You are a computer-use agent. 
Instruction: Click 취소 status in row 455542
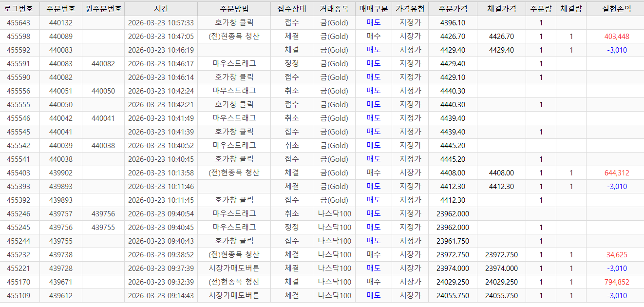click(292, 145)
